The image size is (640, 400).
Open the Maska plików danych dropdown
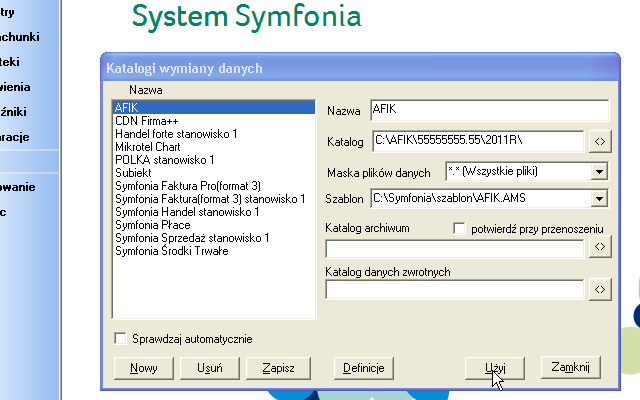point(599,171)
